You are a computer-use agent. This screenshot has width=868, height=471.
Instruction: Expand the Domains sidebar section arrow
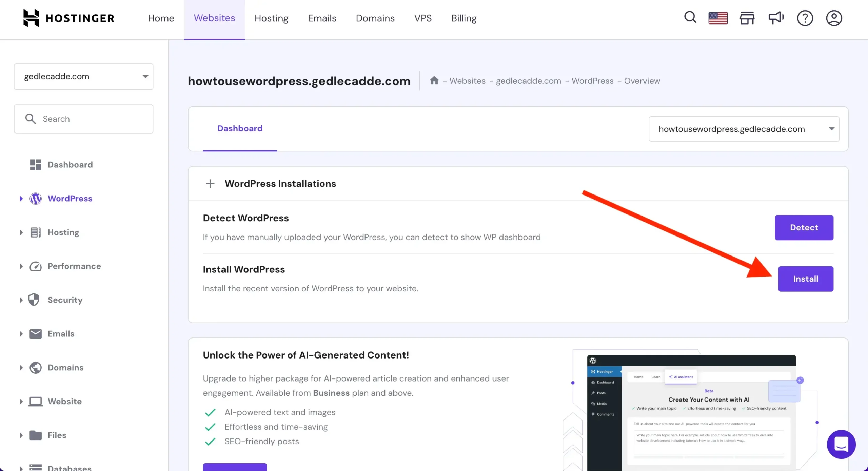21,368
